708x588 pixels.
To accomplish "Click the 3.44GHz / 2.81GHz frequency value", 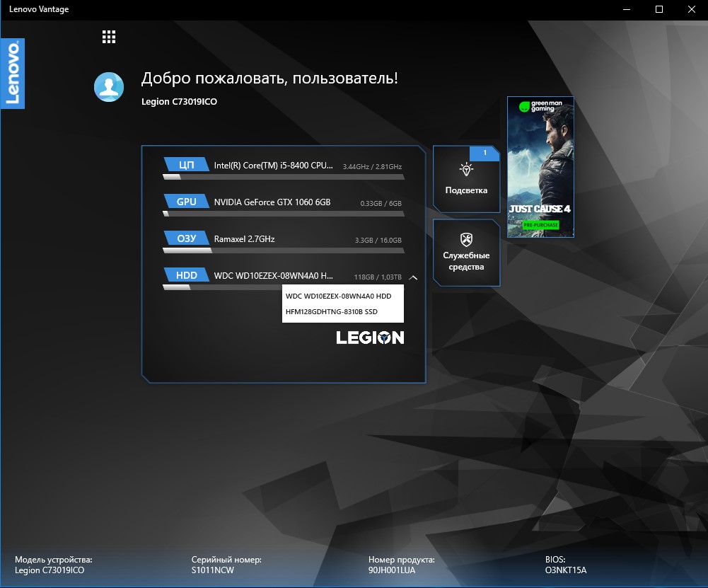I will (x=372, y=167).
